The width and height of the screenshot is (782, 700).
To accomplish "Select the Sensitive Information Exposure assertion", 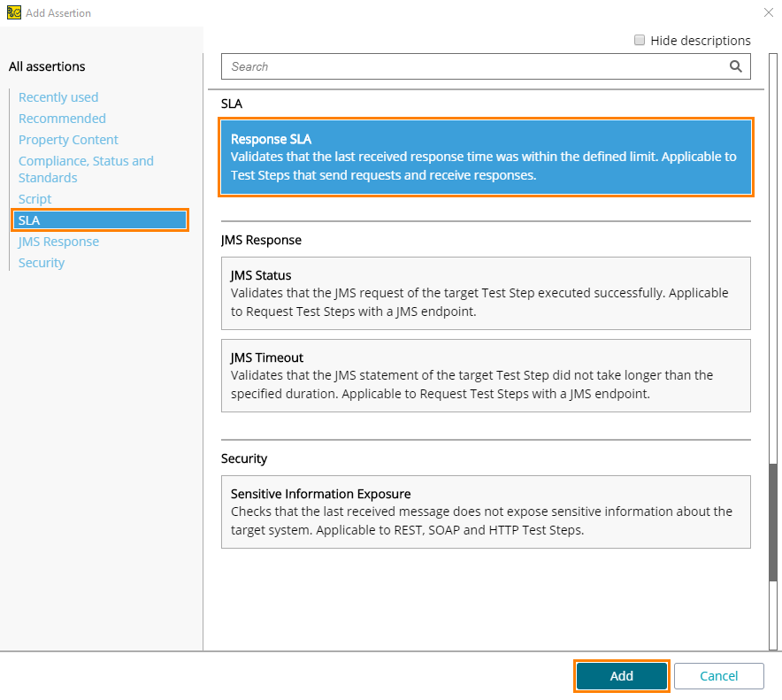I will [486, 512].
